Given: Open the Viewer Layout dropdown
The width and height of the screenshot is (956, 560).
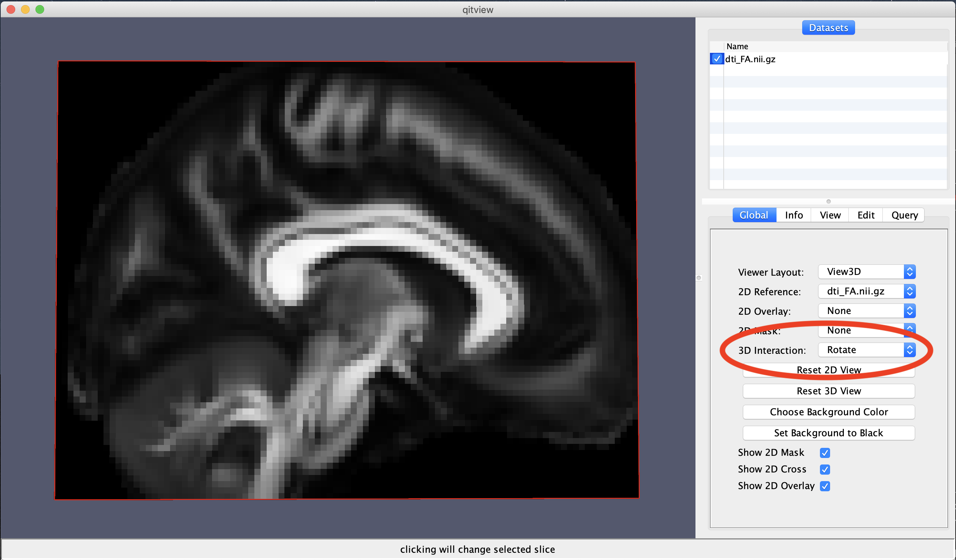Looking at the screenshot, I should (x=867, y=271).
